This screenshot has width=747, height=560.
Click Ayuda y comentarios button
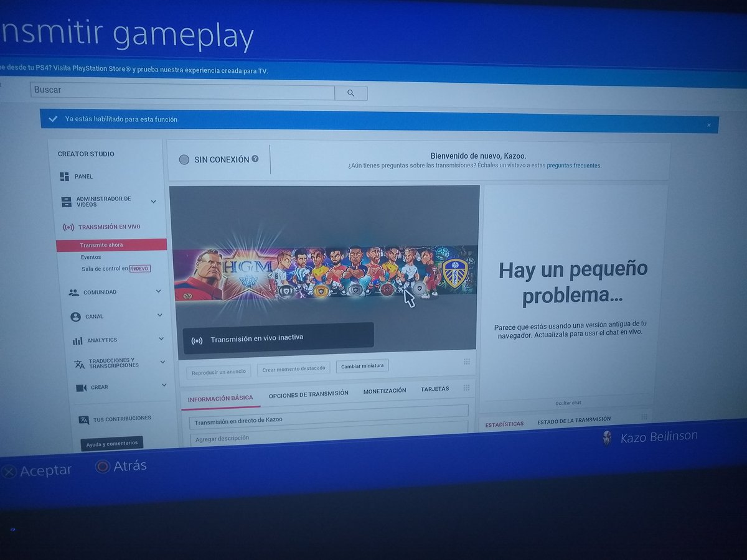111,444
